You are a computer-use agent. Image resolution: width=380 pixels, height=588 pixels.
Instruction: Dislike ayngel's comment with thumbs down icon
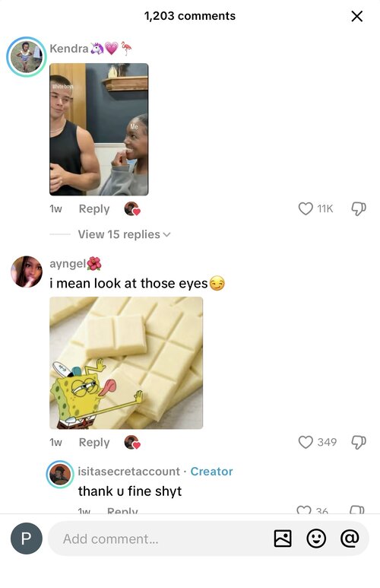pos(358,442)
